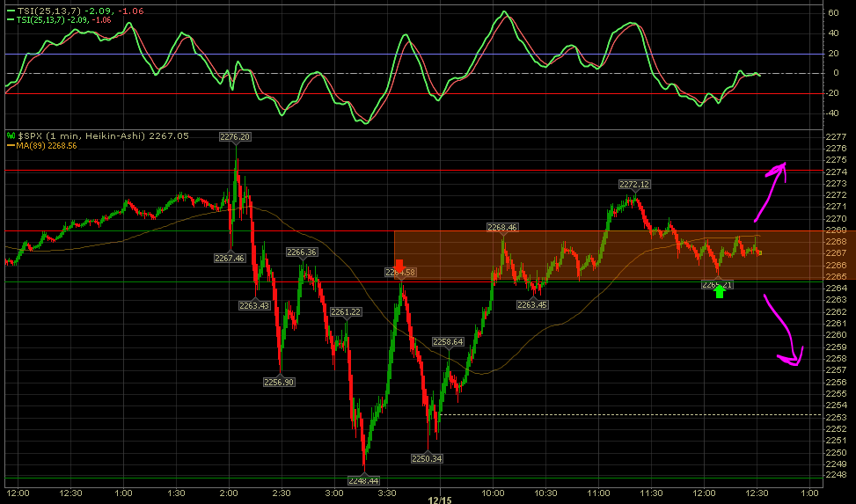856x504 pixels.
Task: Click the 2267 price axis label
Action: pos(837,253)
